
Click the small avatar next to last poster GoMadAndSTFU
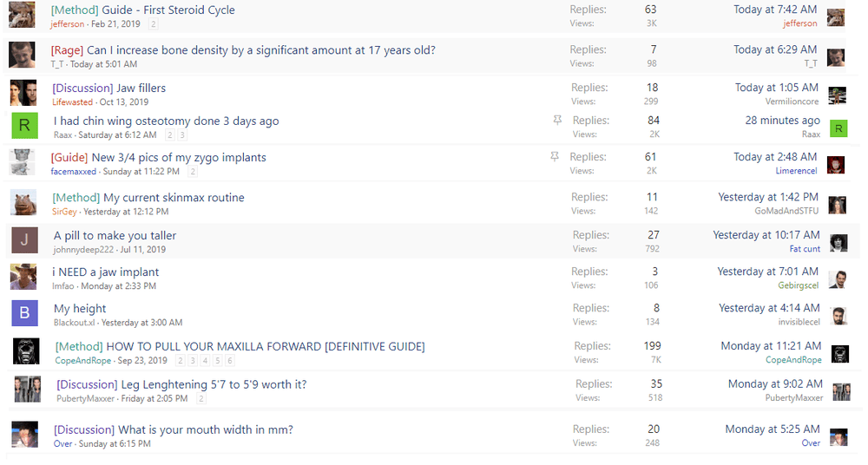click(x=838, y=205)
